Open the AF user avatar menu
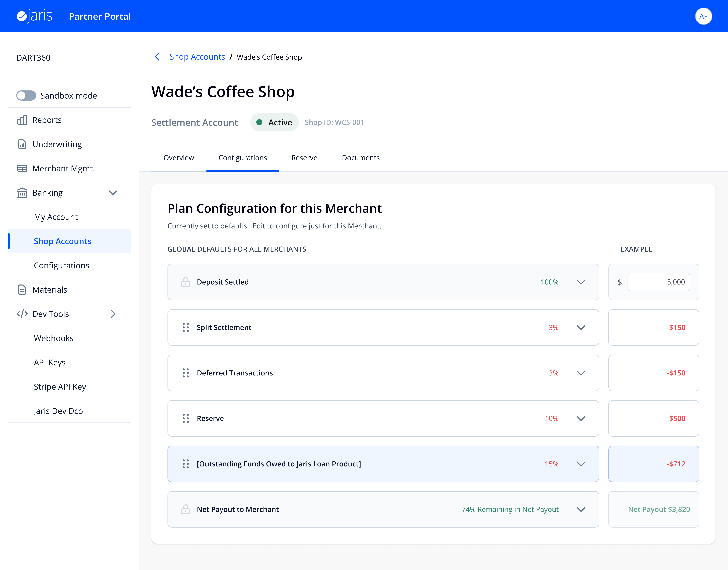The image size is (728, 570). pyautogui.click(x=703, y=16)
